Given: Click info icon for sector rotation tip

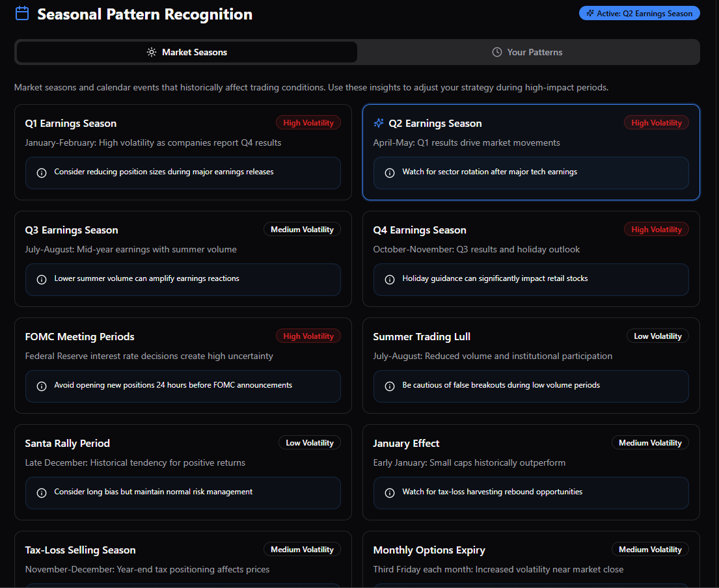Looking at the screenshot, I should [390, 173].
